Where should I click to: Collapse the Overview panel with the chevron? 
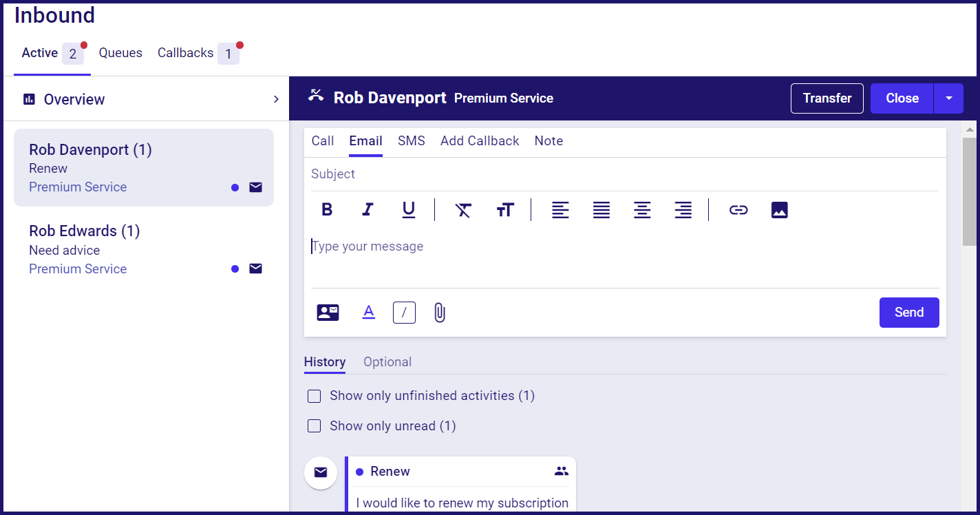click(276, 98)
